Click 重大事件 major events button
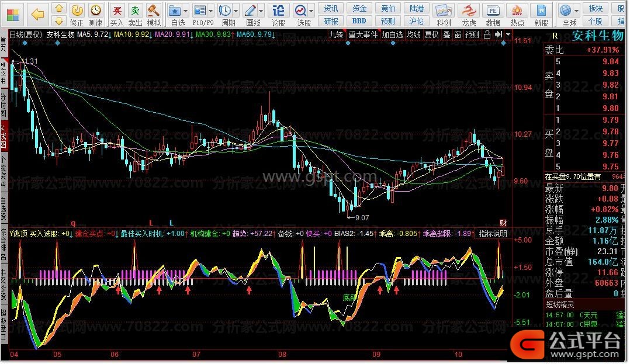The height and width of the screenshot is (364, 630). point(363,34)
